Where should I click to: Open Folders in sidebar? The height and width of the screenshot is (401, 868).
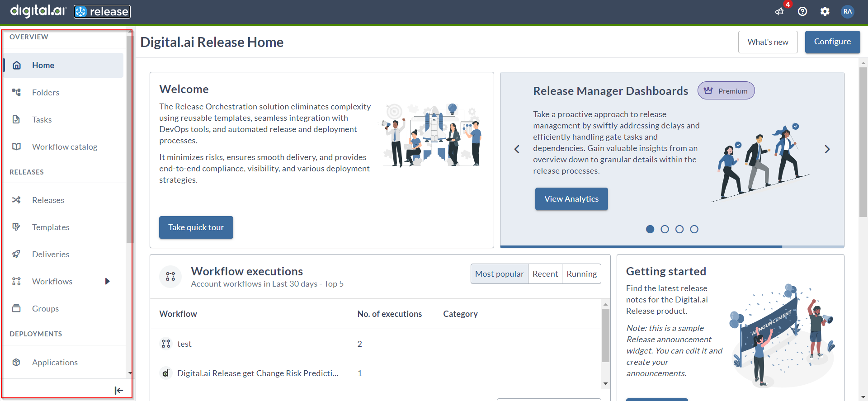tap(63, 92)
